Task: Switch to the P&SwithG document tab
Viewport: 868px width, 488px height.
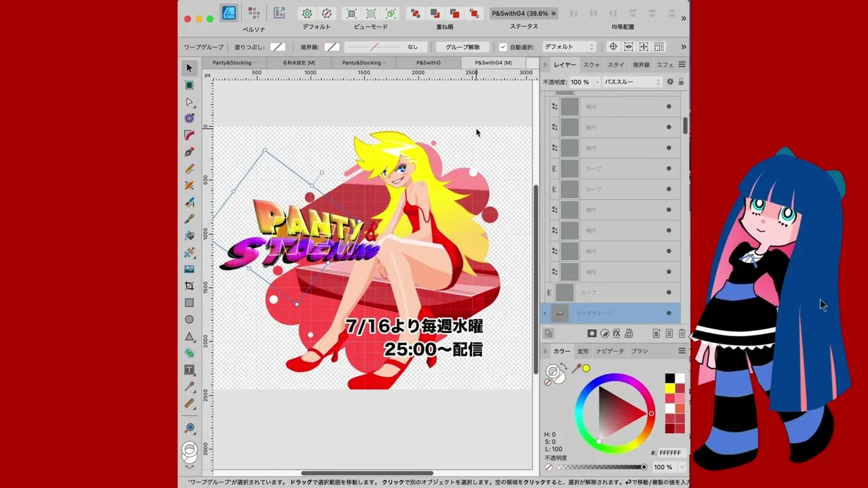Action: click(429, 62)
